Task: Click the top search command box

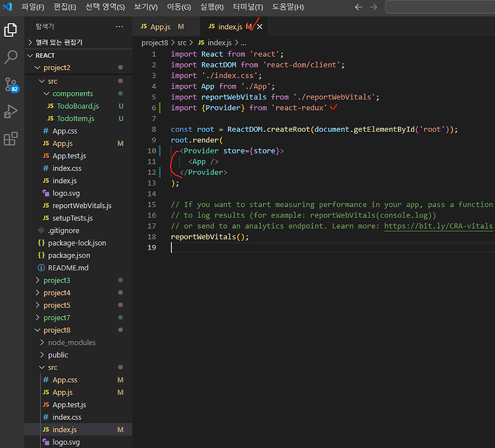Action: point(440,7)
